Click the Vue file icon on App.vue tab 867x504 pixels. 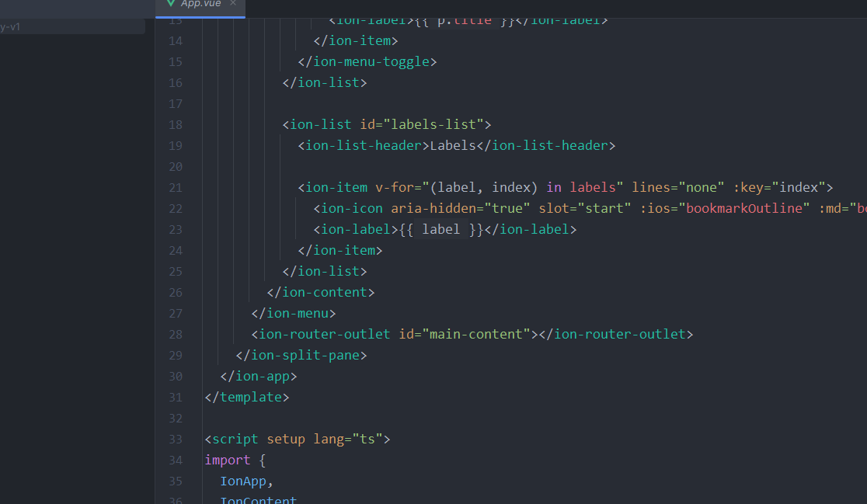click(x=171, y=3)
